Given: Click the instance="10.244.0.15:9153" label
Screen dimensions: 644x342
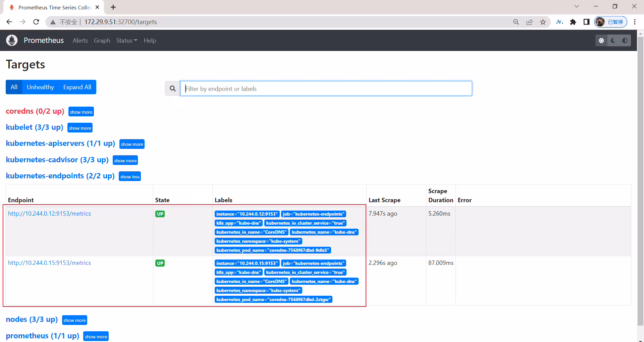Looking at the screenshot, I should [x=247, y=263].
